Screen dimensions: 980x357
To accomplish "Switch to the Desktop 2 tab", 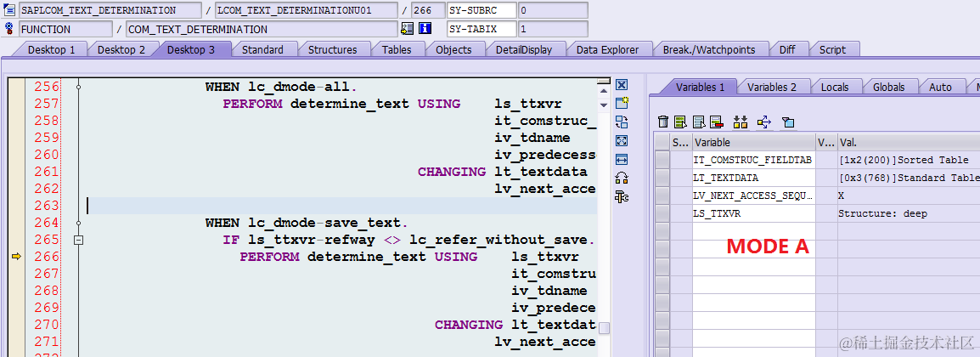I will [121, 49].
